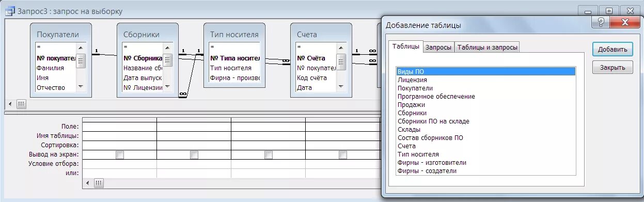Toggle Вывод на экран checkbox in fourth column
The image size is (644, 202).
[343, 155]
